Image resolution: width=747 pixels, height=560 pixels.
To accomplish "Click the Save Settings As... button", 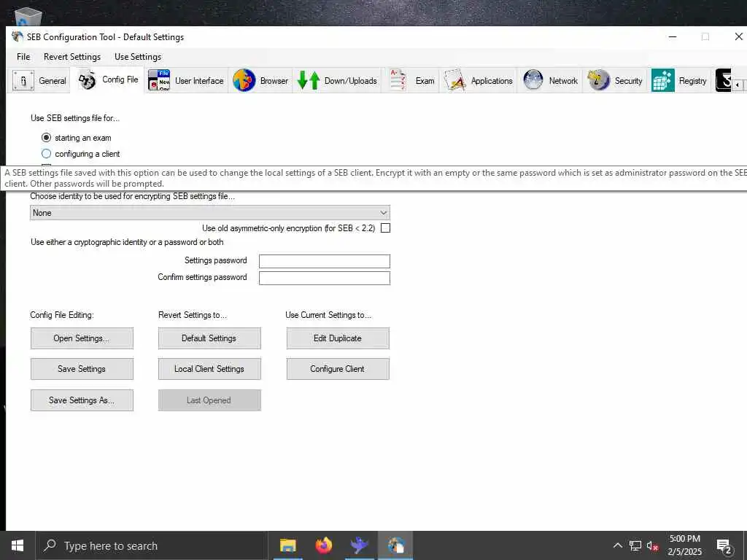I will pyautogui.click(x=82, y=400).
